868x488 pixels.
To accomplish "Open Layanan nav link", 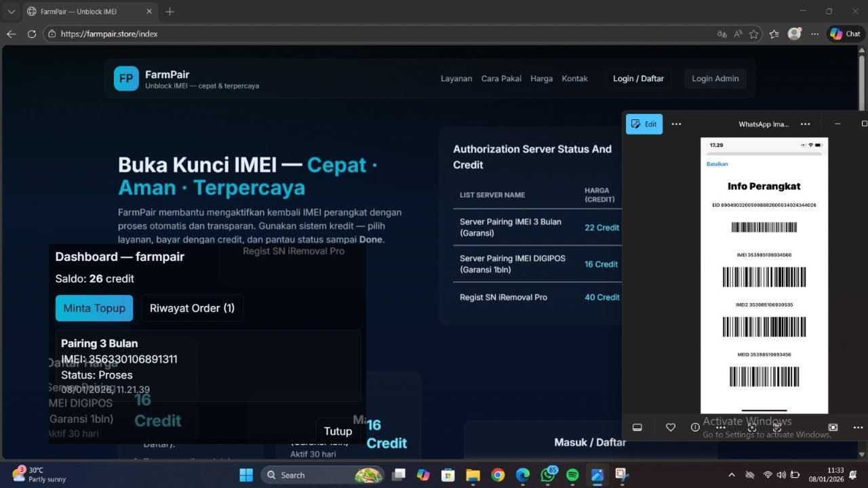I will [x=456, y=79].
